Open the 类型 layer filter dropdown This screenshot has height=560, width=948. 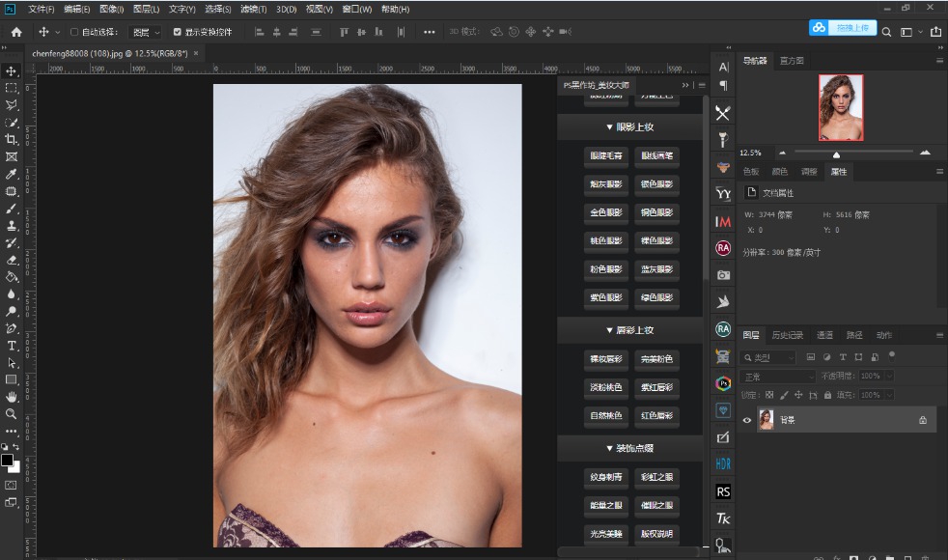767,357
